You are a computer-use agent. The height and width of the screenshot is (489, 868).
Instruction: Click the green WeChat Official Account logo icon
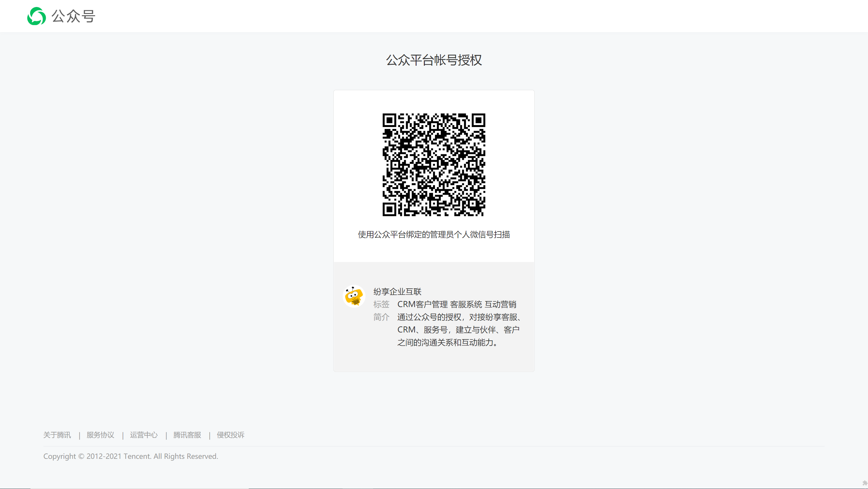pyautogui.click(x=36, y=16)
